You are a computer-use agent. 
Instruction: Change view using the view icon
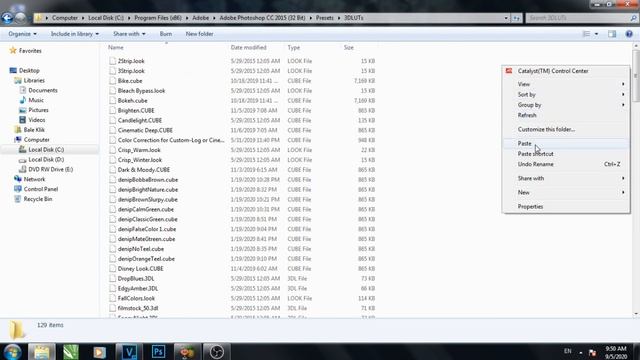click(587, 34)
